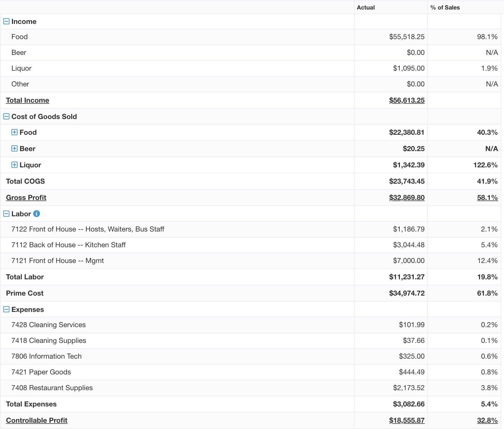Open the Labor info icon
The height and width of the screenshot is (429, 504).
click(36, 214)
